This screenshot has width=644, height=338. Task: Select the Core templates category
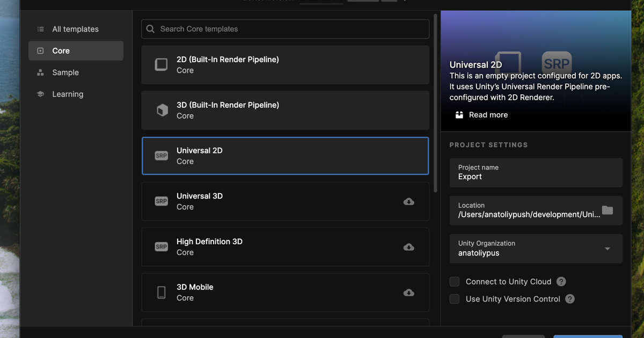76,50
